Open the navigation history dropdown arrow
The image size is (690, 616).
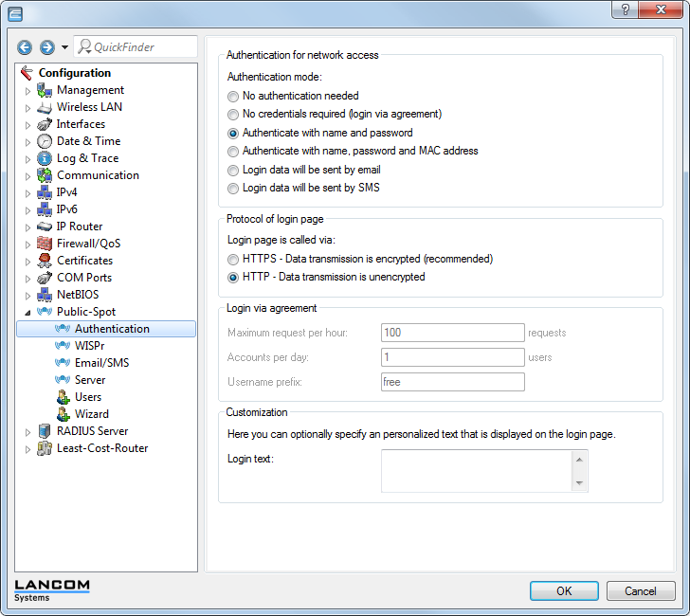click(64, 47)
